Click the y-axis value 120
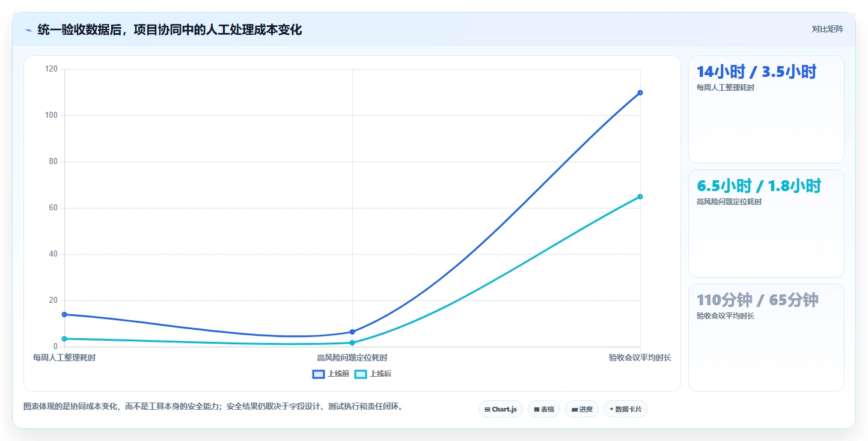 pyautogui.click(x=52, y=69)
